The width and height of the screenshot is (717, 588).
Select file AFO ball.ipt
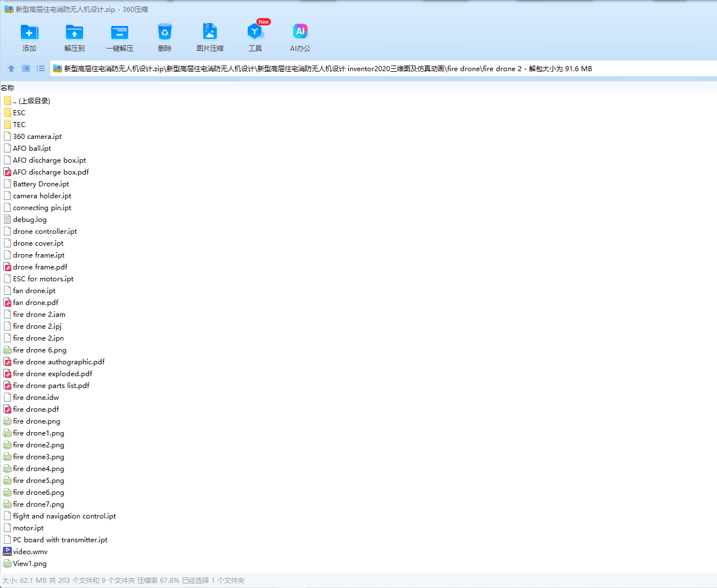27,148
